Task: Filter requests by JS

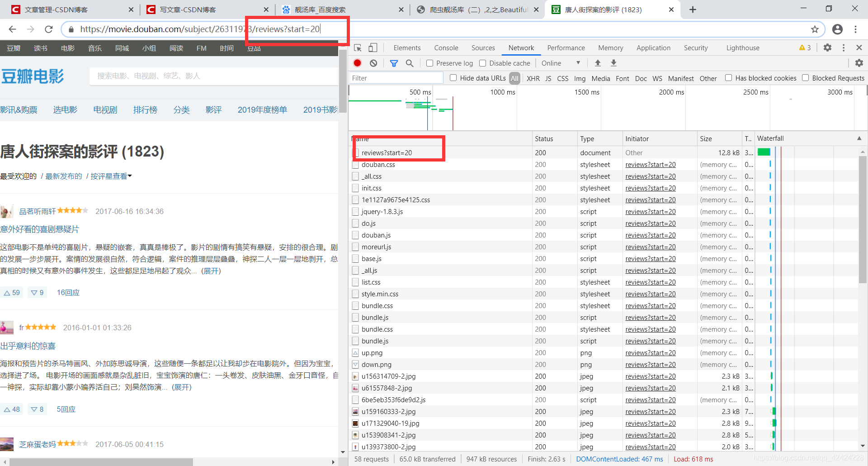Action: 548,78
